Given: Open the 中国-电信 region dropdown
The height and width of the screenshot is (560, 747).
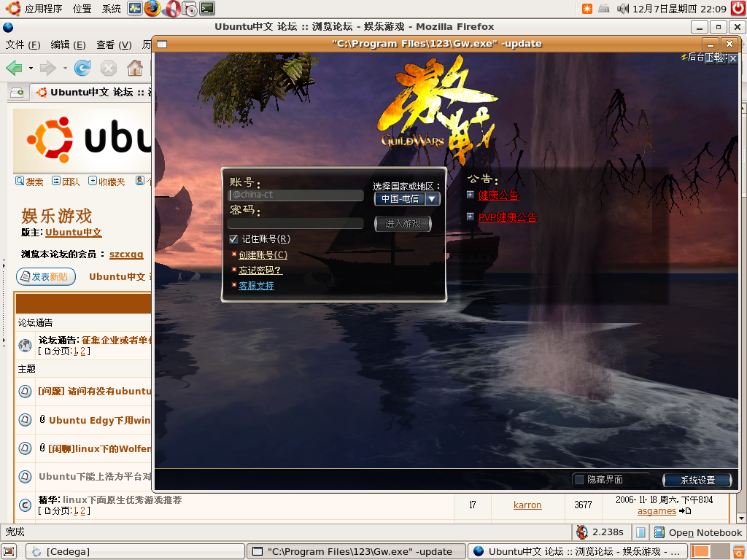Looking at the screenshot, I should [407, 198].
